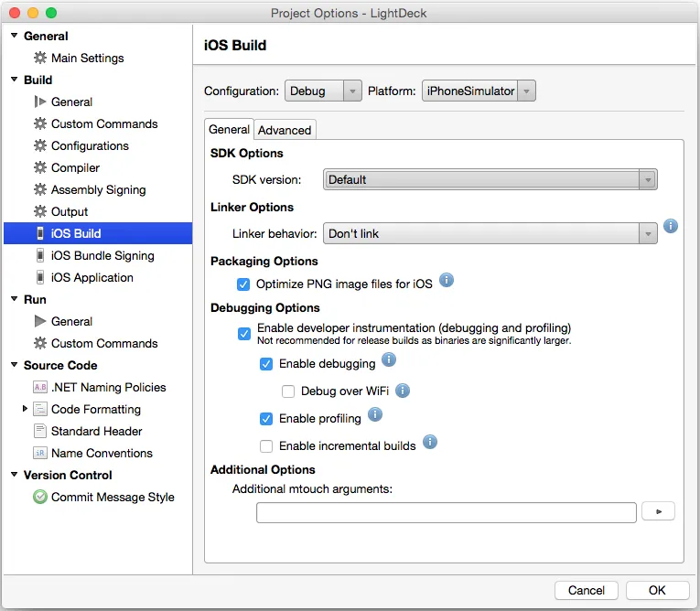Click info icon next to Optimize PNG option

(x=447, y=280)
